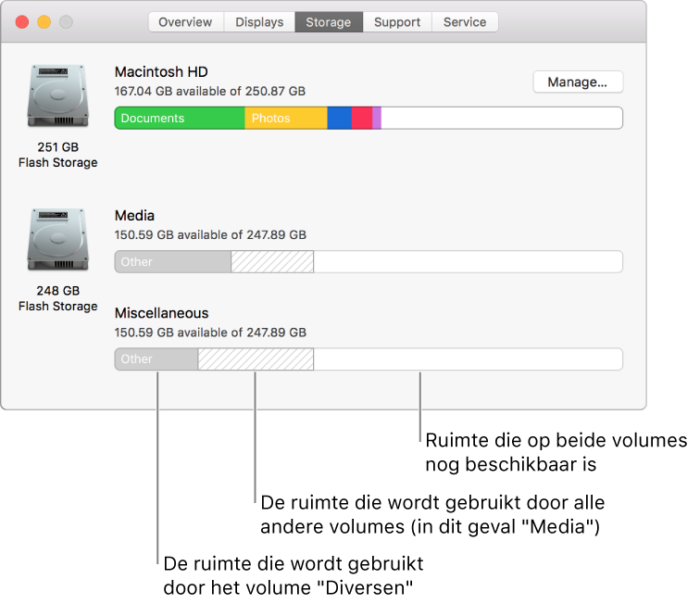This screenshot has width=700, height=604.
Task: Click the Macintosh HD drive icon
Action: [x=58, y=95]
